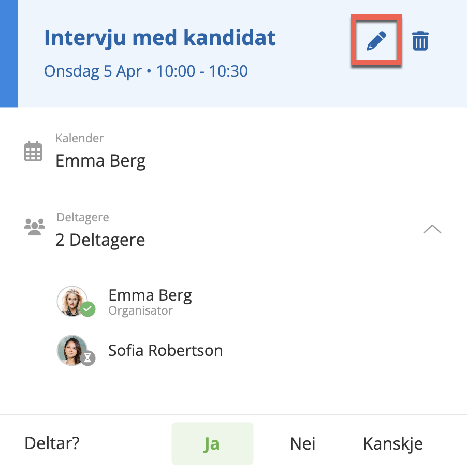Click the "Organisator" label under Emma Berg
This screenshot has width=467, height=476.
point(140,311)
